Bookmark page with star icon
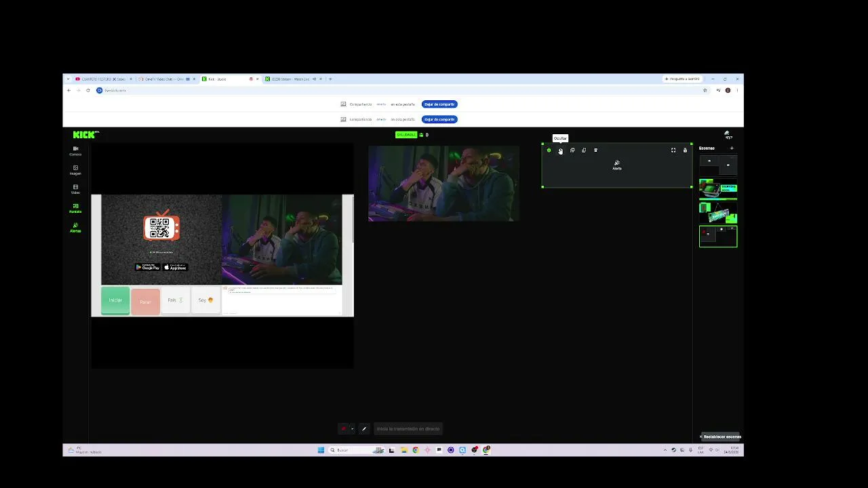The image size is (868, 488). (705, 90)
